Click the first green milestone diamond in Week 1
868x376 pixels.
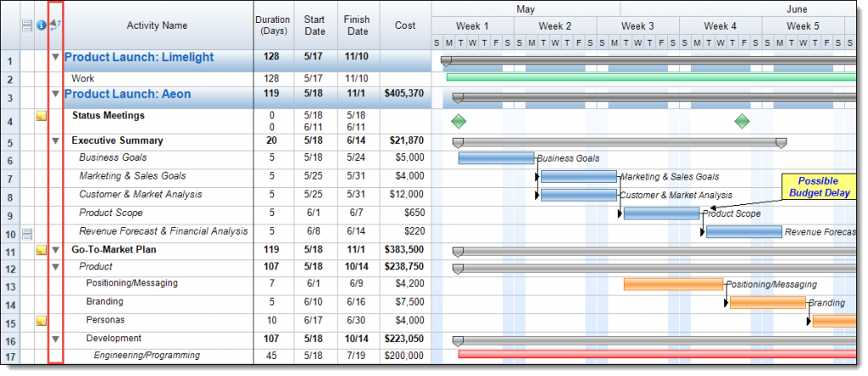coord(459,121)
